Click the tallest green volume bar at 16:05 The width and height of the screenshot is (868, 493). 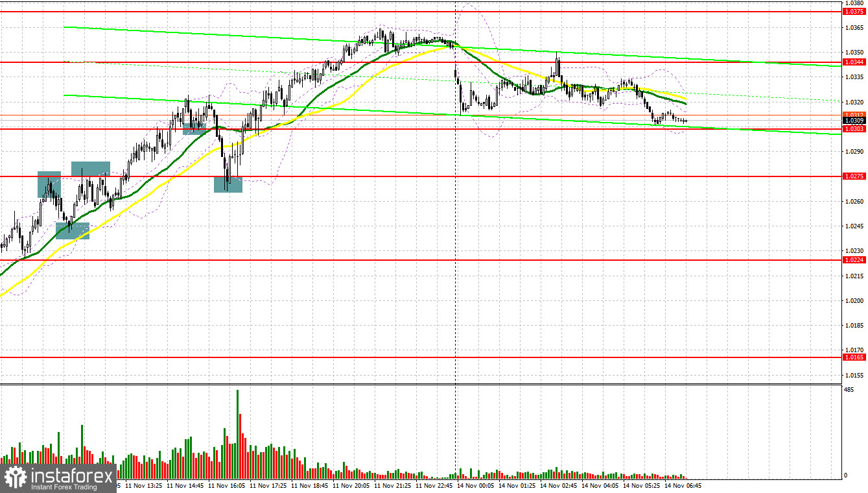coord(238,434)
